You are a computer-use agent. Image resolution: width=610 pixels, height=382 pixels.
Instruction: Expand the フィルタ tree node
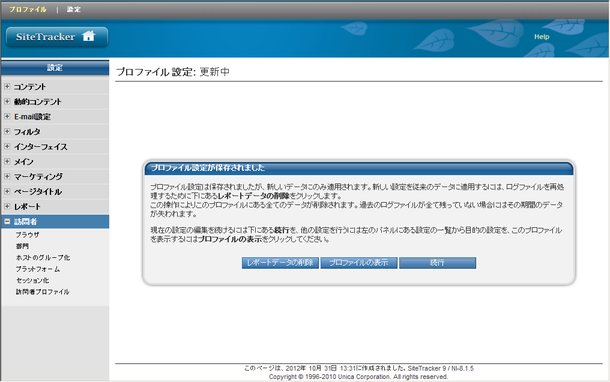pyautogui.click(x=7, y=131)
